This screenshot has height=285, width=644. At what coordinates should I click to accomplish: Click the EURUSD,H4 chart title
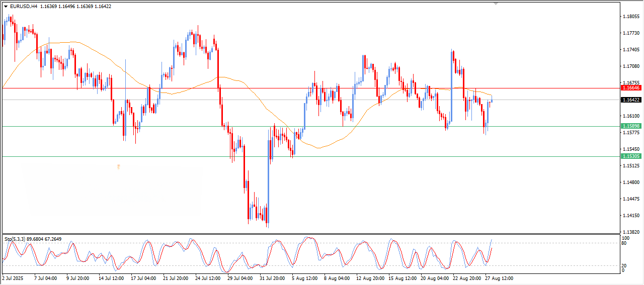click(x=23, y=7)
